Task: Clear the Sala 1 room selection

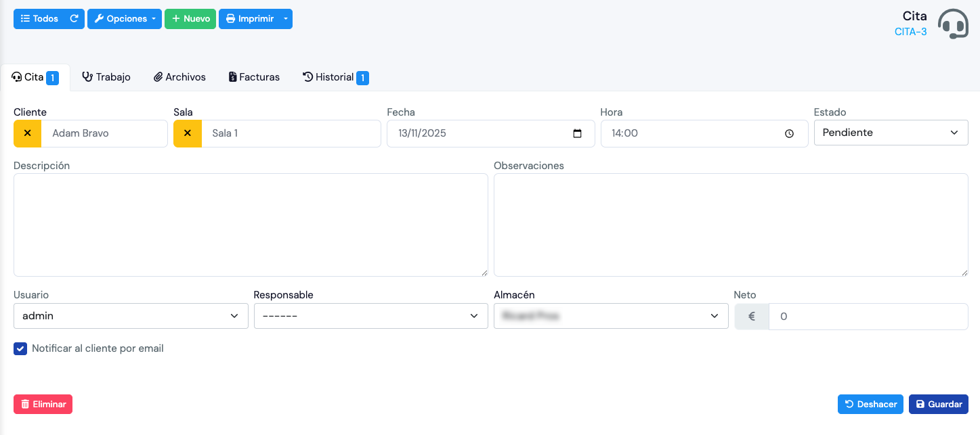Action: point(188,133)
